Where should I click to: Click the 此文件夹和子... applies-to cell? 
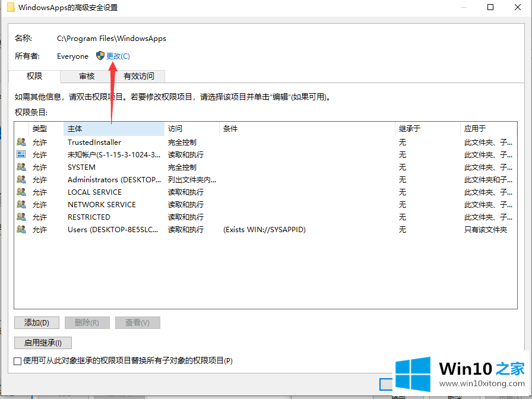[x=488, y=180]
